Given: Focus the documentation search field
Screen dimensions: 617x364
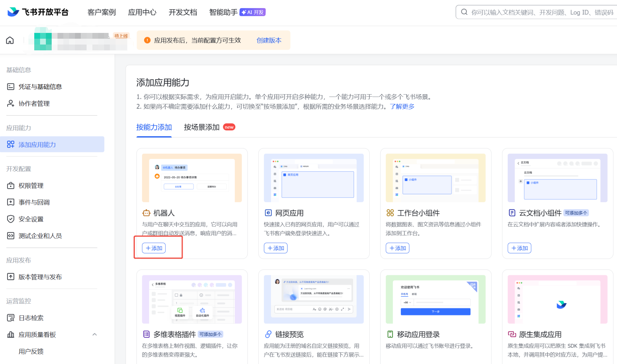Looking at the screenshot, I should (x=536, y=12).
